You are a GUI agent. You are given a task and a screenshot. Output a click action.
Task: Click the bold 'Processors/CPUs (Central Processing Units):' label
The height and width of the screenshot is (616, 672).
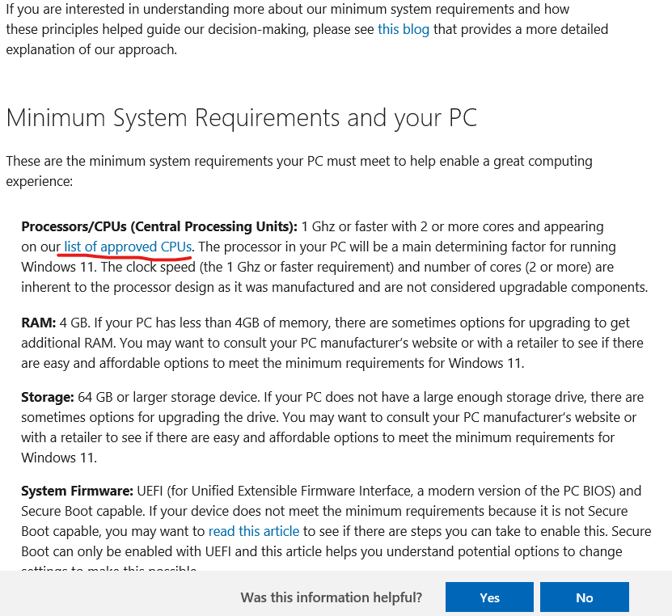[159, 226]
